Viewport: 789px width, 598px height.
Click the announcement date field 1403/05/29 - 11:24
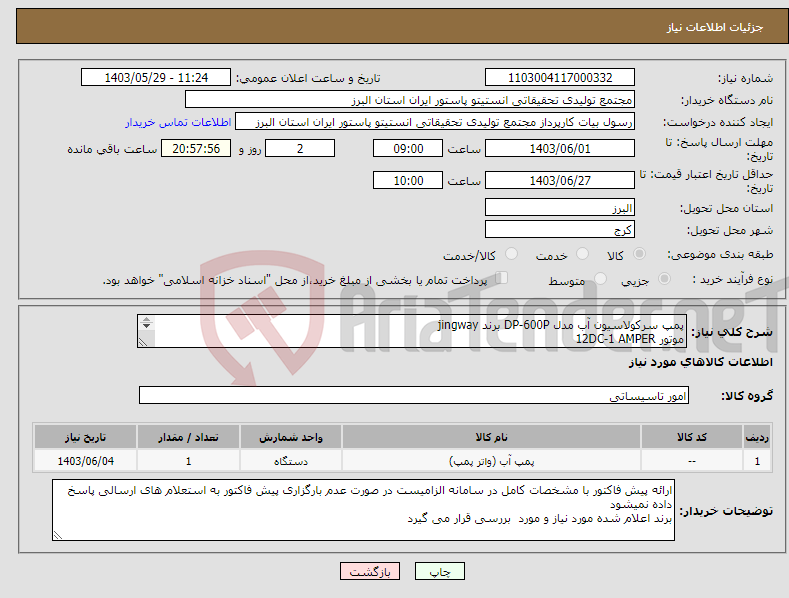tap(155, 78)
